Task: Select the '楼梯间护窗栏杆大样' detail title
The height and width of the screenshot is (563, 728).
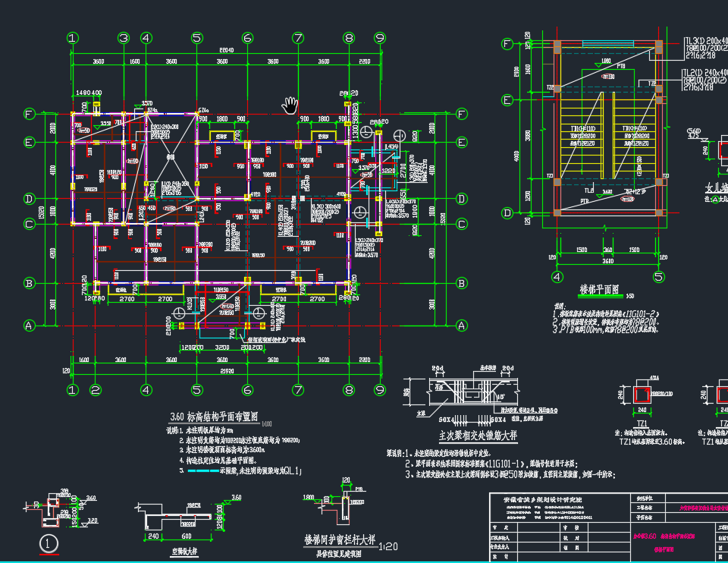Action: [x=340, y=539]
